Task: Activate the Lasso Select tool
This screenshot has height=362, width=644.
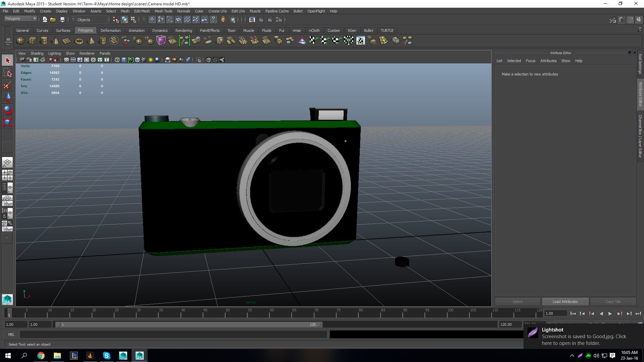Action: click(x=7, y=73)
